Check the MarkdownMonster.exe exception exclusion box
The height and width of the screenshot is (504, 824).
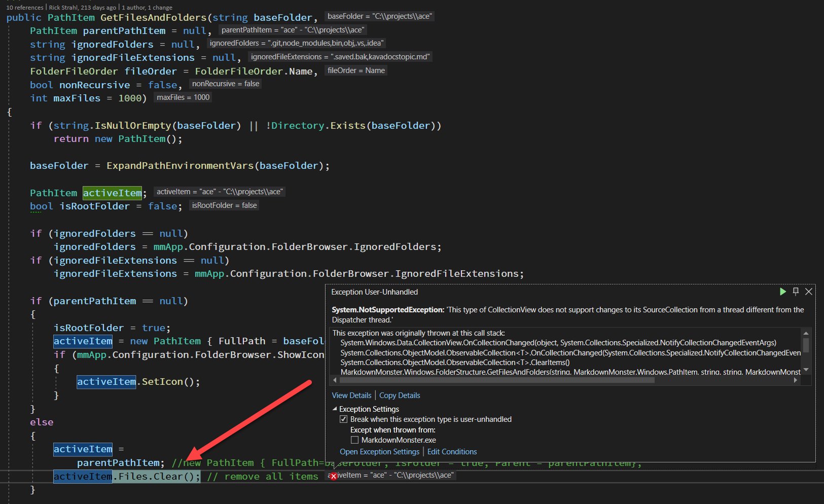354,440
